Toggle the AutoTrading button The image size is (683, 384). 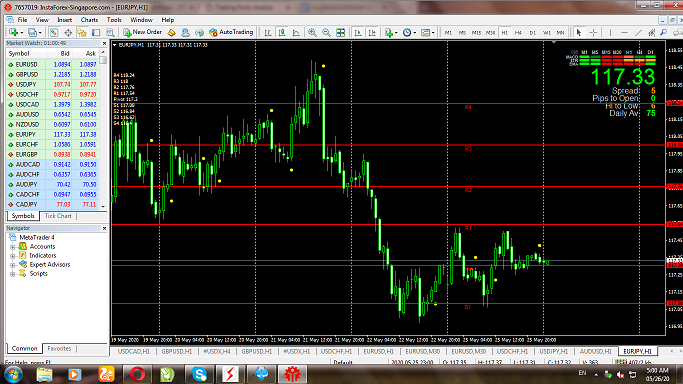tap(231, 32)
